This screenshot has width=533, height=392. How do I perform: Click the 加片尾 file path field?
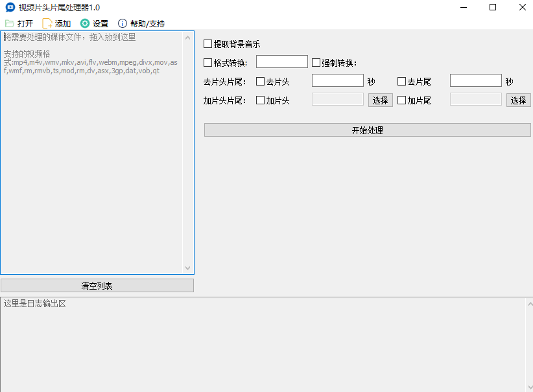tap(476, 99)
